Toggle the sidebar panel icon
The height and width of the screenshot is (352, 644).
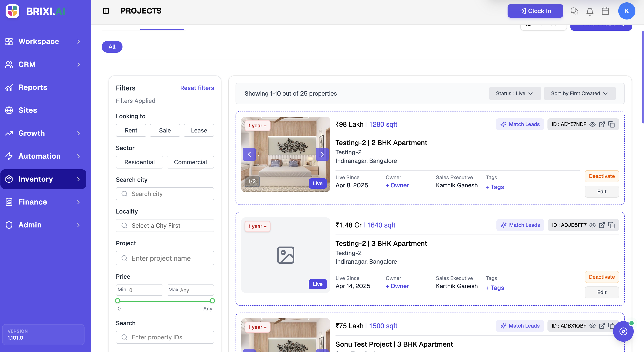[x=106, y=11]
